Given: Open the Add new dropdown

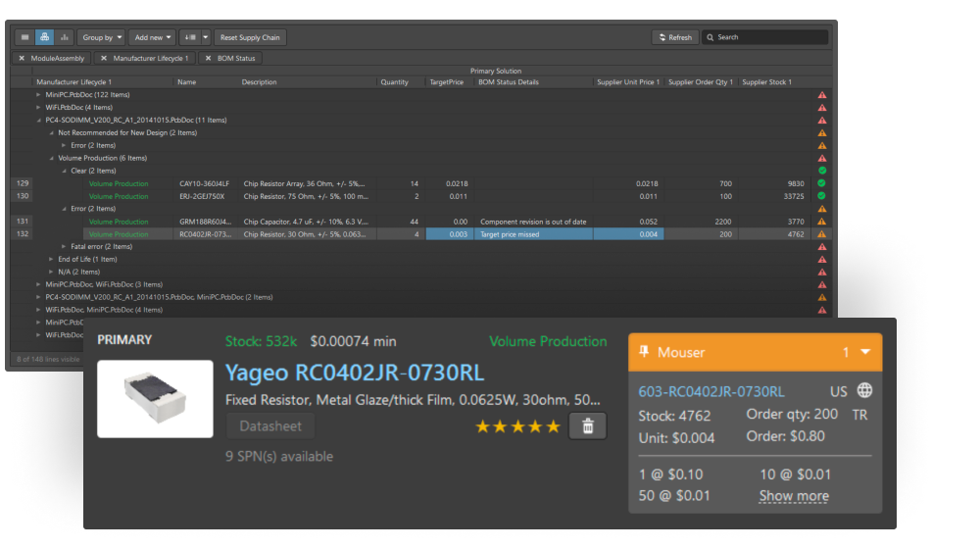Looking at the screenshot, I should click(x=153, y=37).
